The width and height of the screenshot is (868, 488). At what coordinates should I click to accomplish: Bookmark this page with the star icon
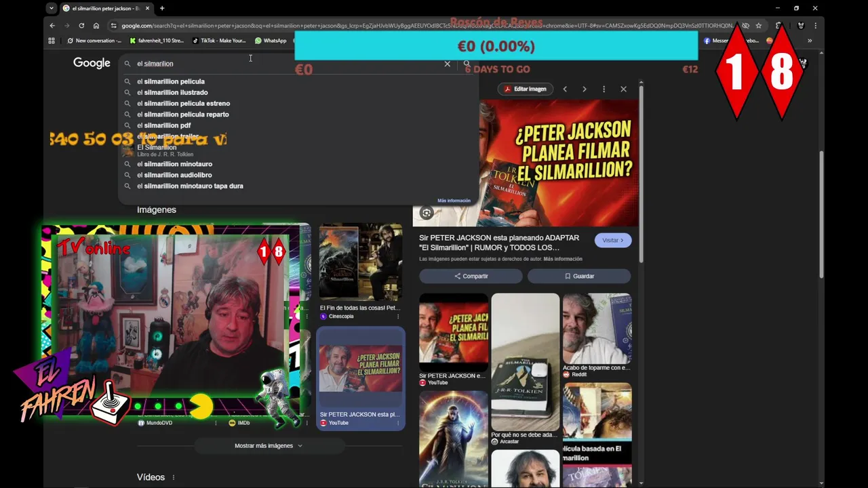[759, 26]
